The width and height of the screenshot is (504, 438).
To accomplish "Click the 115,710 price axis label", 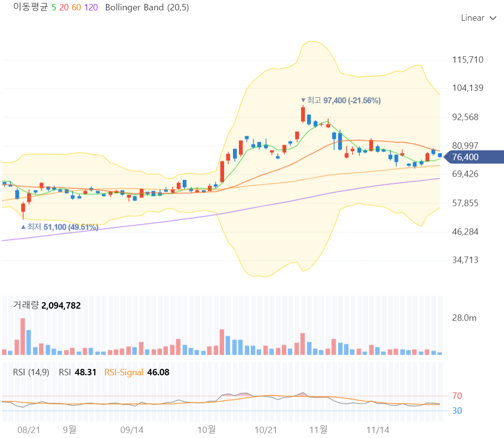I will pos(467,60).
